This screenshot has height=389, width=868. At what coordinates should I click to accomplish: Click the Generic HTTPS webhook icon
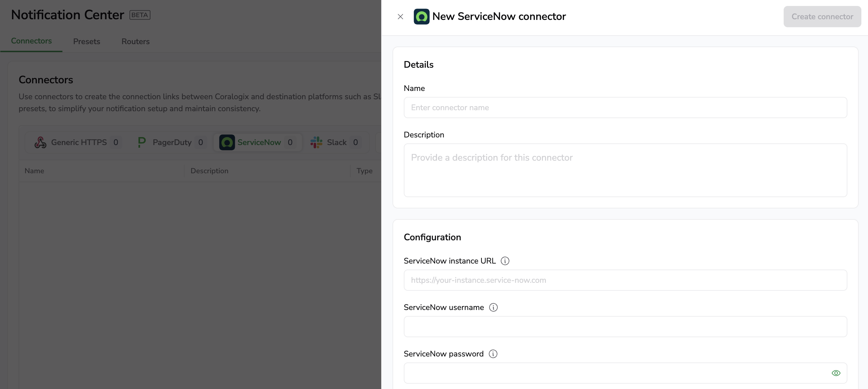pyautogui.click(x=41, y=142)
